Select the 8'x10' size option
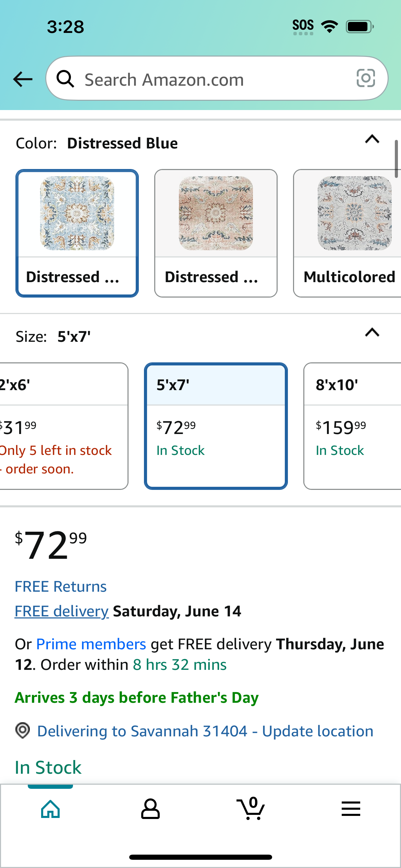 coord(352,426)
